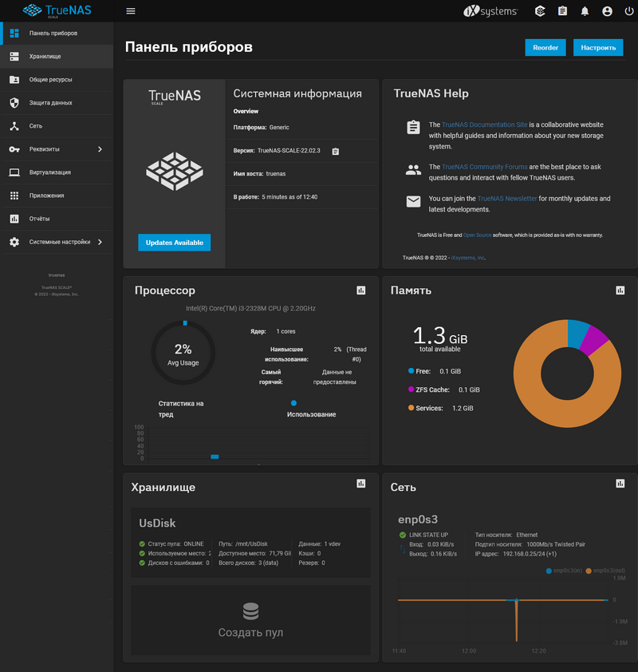The width and height of the screenshot is (638, 672).
Task: Click the Хранилище storage sidebar icon
Action: coord(14,56)
